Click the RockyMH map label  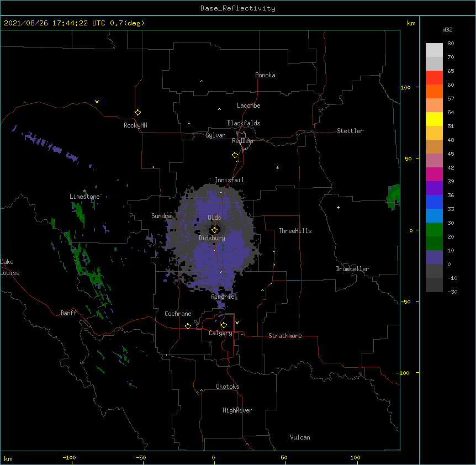(135, 125)
